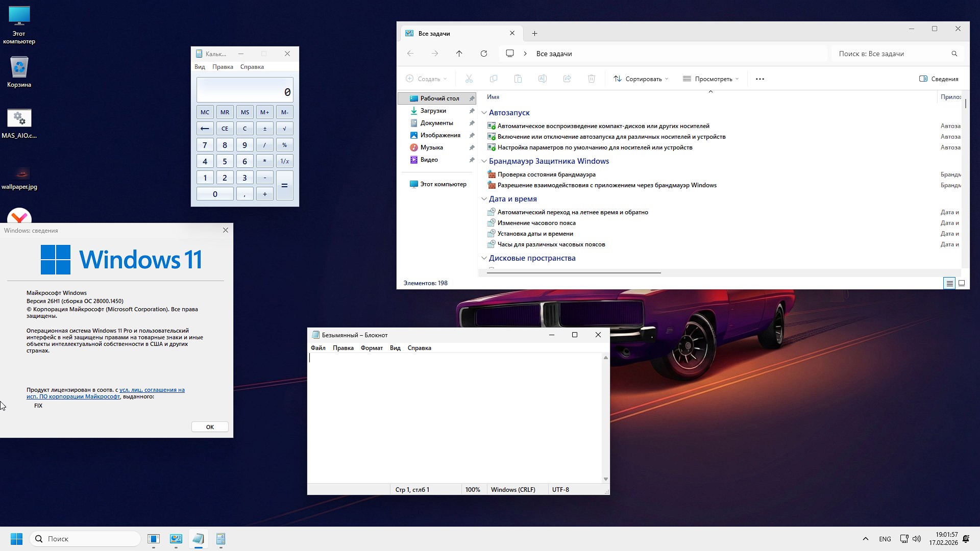
Task: Expand the Дисковые пространства group
Action: pos(484,258)
